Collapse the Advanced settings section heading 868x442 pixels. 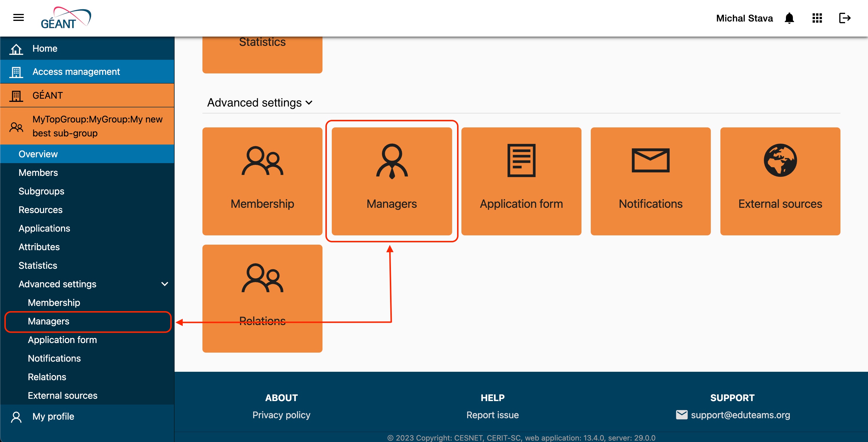coord(260,102)
